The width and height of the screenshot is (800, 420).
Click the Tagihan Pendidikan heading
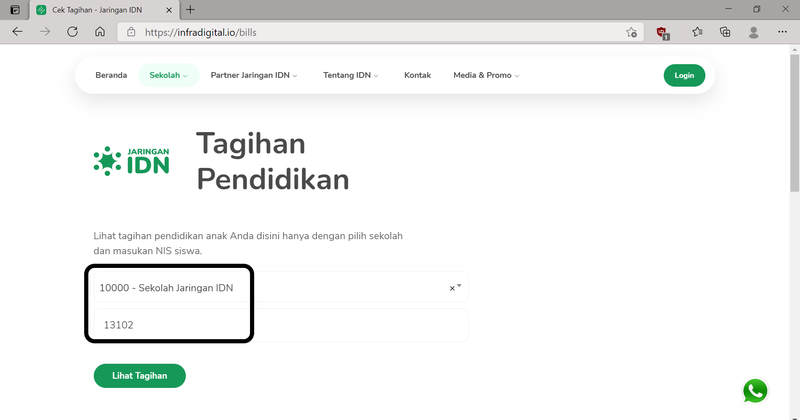[272, 161]
